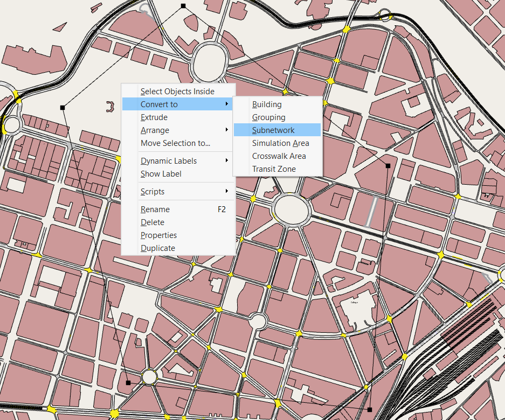
Task: Convert polygon to Building
Action: (x=267, y=104)
